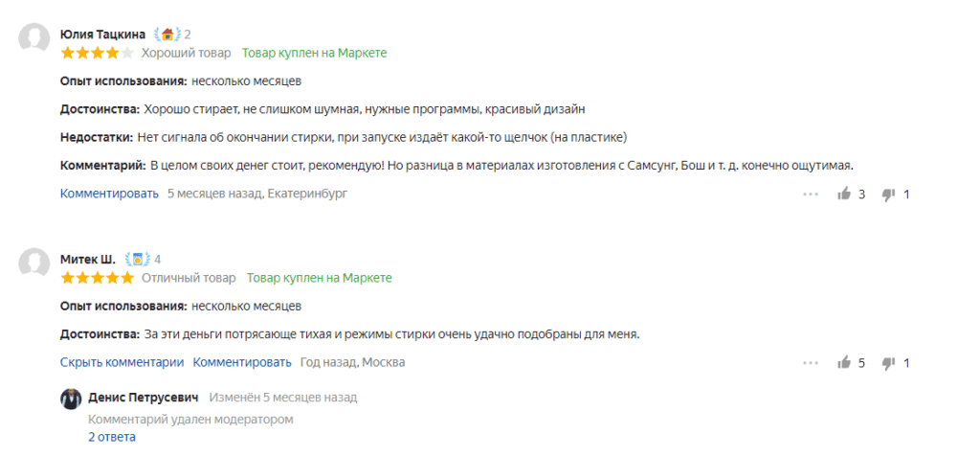Screen dimensions: 980x457
Task: Dislike Митек Ш.'s review with thumbs down
Action: 888,363
